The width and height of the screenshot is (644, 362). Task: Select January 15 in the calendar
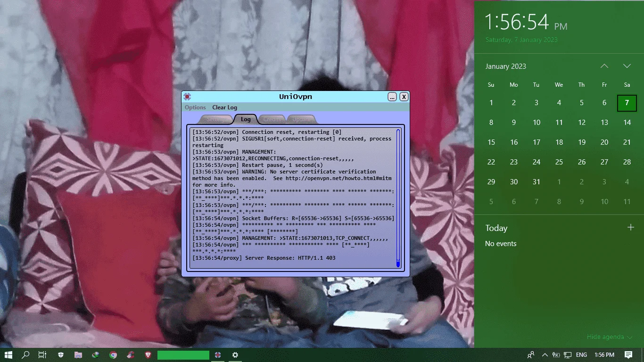491,142
